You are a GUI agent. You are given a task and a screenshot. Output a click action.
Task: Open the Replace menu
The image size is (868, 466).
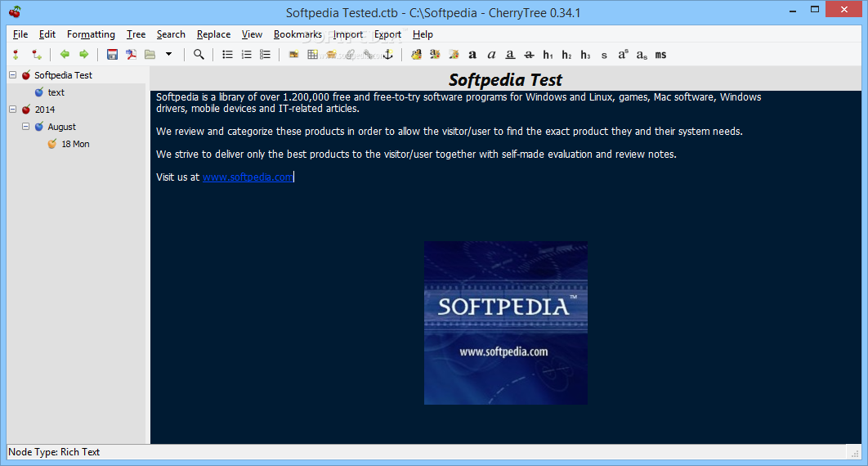pyautogui.click(x=213, y=34)
